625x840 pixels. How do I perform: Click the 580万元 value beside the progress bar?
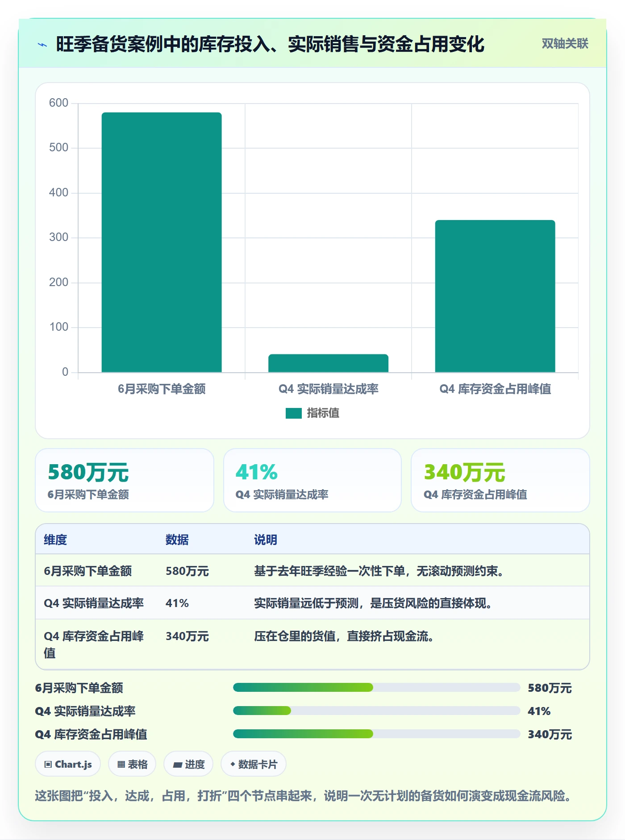(550, 688)
